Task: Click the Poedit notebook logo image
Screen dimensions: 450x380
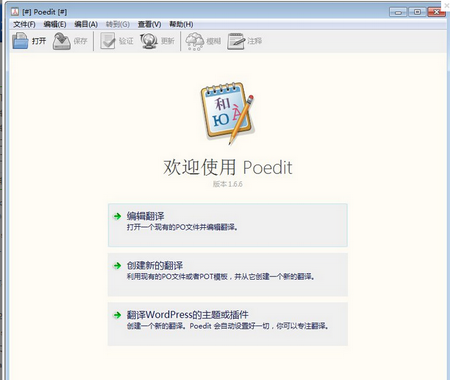Action: pos(228,113)
